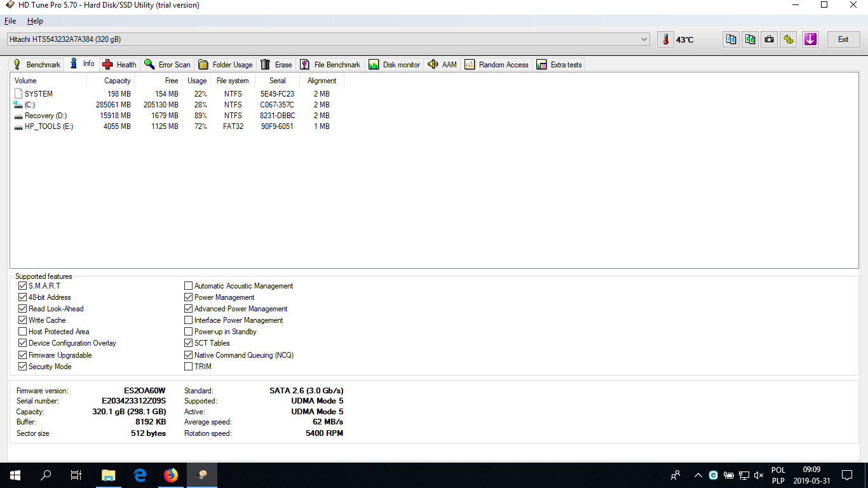Click the SATA 2.6 (3.0 Gb/s) value
The height and width of the screenshot is (488, 868).
pyautogui.click(x=306, y=391)
